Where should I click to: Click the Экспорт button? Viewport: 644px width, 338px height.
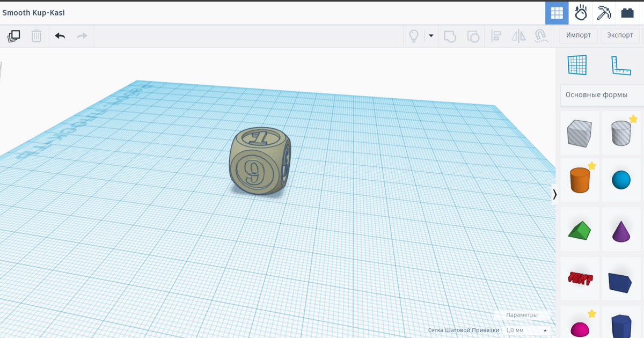[x=620, y=35]
